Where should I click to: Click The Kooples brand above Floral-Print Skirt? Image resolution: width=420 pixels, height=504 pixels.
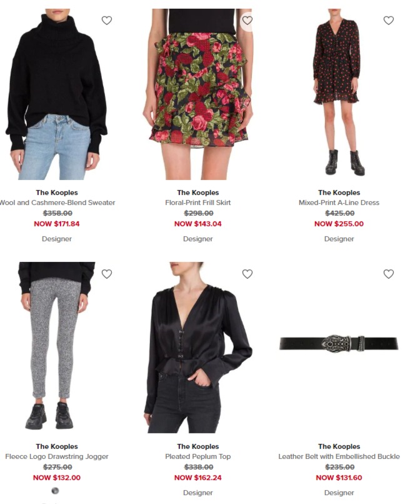(198, 193)
